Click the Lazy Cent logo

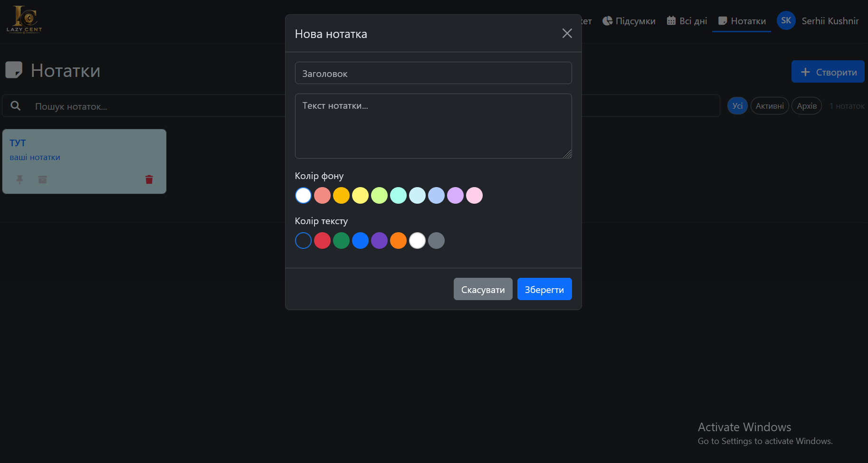pos(24,19)
